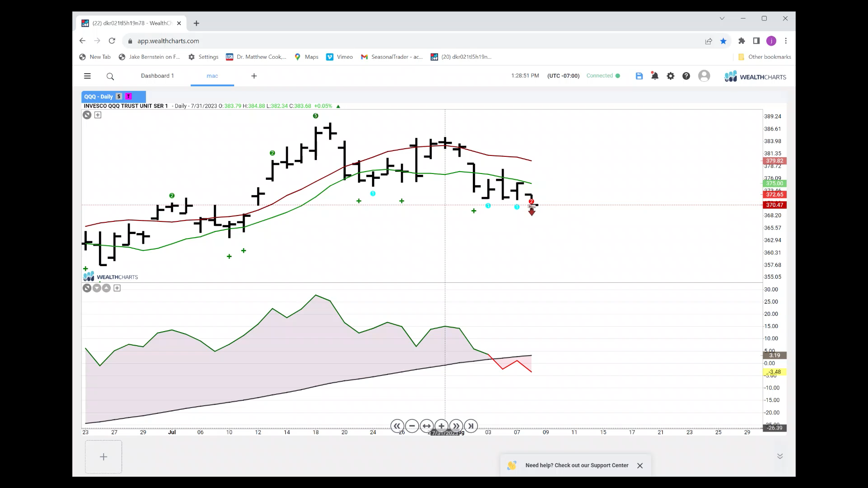868x488 pixels.
Task: Add an indicator to the price pane
Action: [98, 115]
